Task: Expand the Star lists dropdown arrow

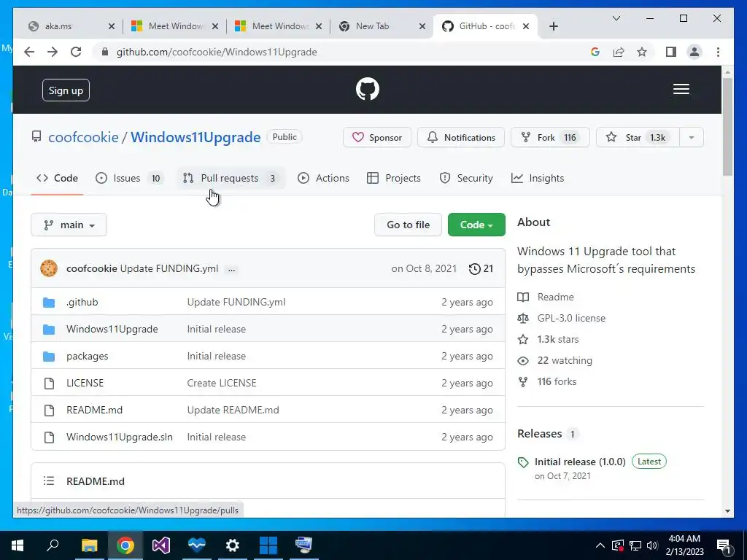Action: click(692, 138)
